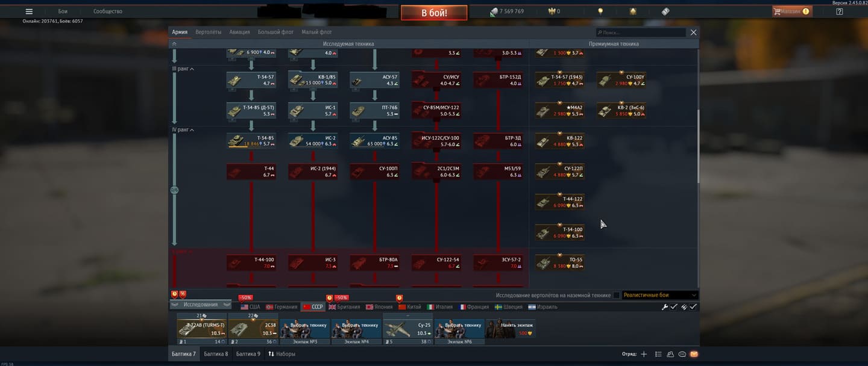Switch to the Авиация tab
The image size is (868, 366).
239,32
